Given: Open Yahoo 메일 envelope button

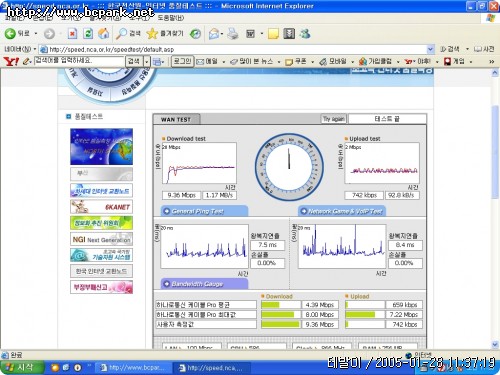Looking at the screenshot, I should (x=207, y=61).
